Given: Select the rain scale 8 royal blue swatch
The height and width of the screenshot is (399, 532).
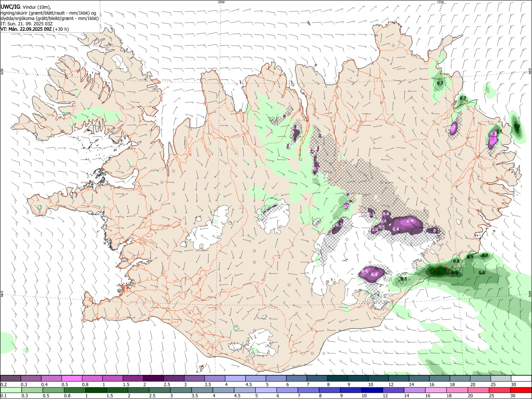Looking at the screenshot, I should pos(329,390).
